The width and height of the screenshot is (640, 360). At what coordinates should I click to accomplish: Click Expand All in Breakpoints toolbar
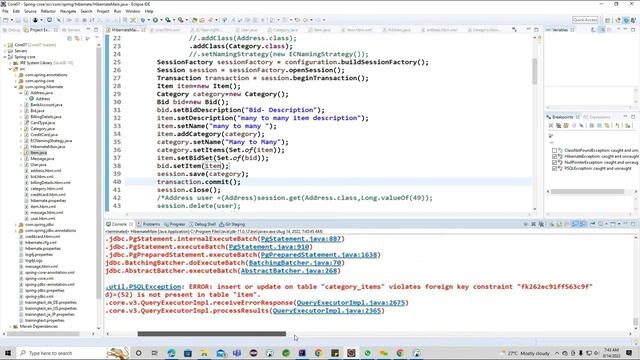click(x=592, y=126)
